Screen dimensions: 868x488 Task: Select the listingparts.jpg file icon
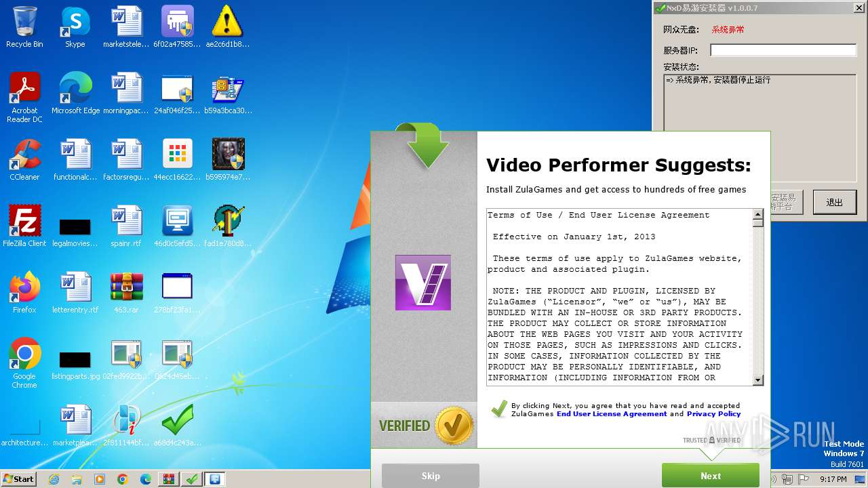(75, 363)
